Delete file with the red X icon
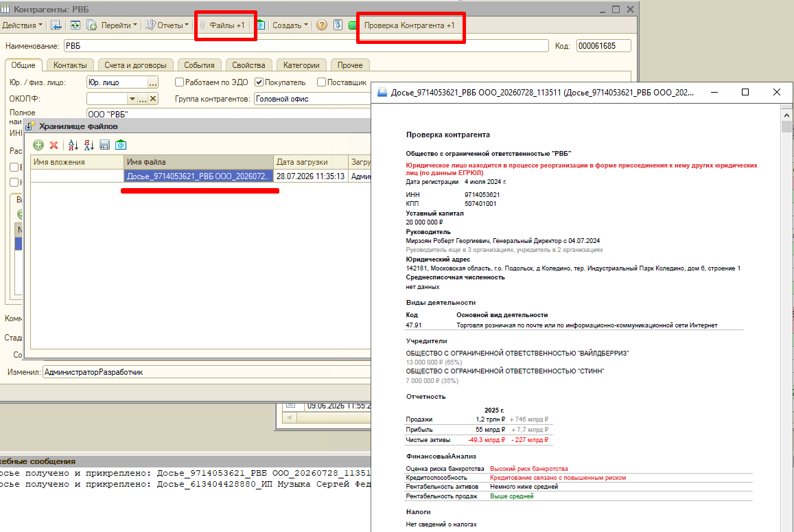The width and height of the screenshot is (794, 532). click(x=54, y=146)
